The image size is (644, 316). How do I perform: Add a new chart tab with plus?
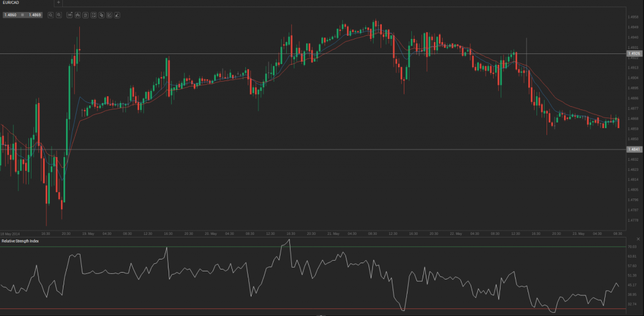click(59, 3)
